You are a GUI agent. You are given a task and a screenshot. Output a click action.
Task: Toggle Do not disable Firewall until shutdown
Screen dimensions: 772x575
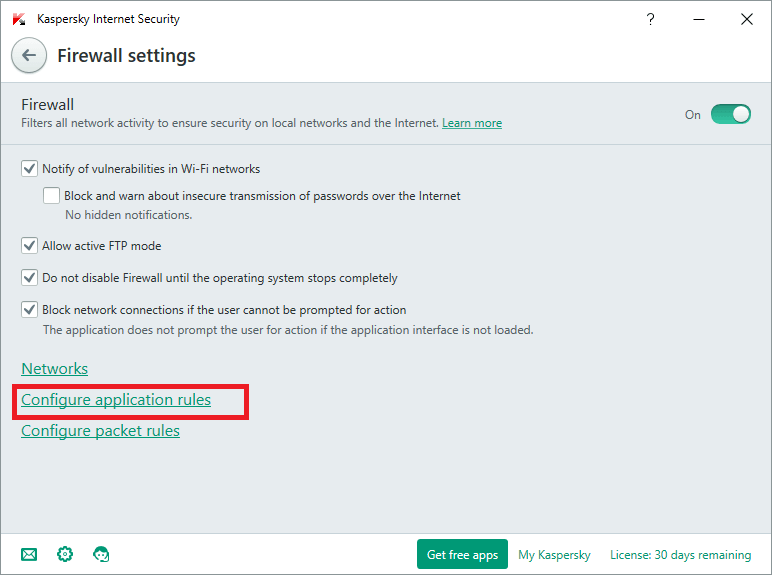coord(29,278)
